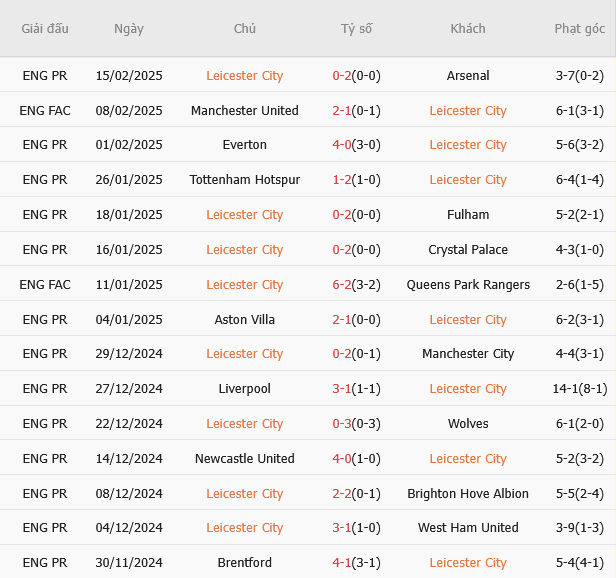Click the "Giải đấu" column header
616x578 pixels.
click(x=45, y=29)
